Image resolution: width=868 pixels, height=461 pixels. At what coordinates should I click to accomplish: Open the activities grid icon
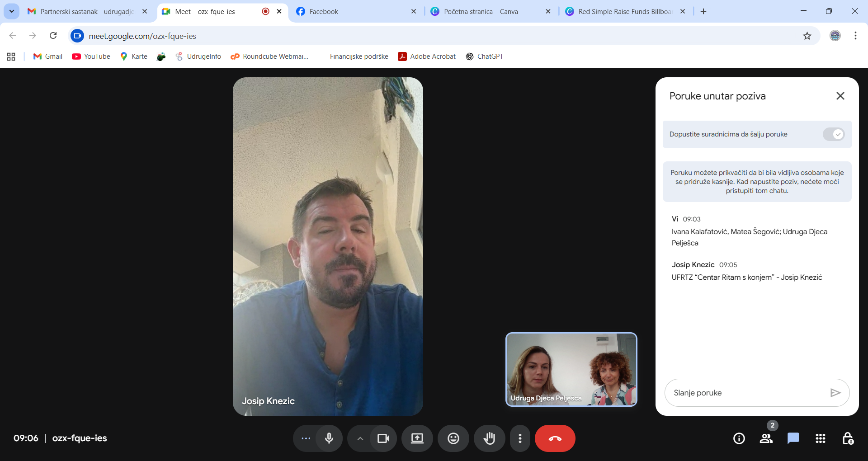tap(820, 438)
